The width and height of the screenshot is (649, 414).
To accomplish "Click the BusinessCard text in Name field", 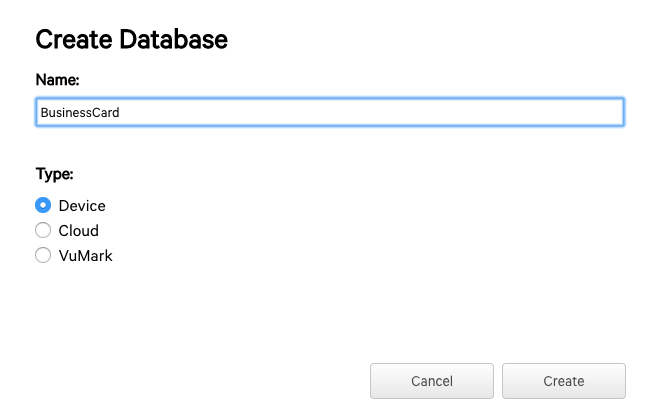I will 80,113.
